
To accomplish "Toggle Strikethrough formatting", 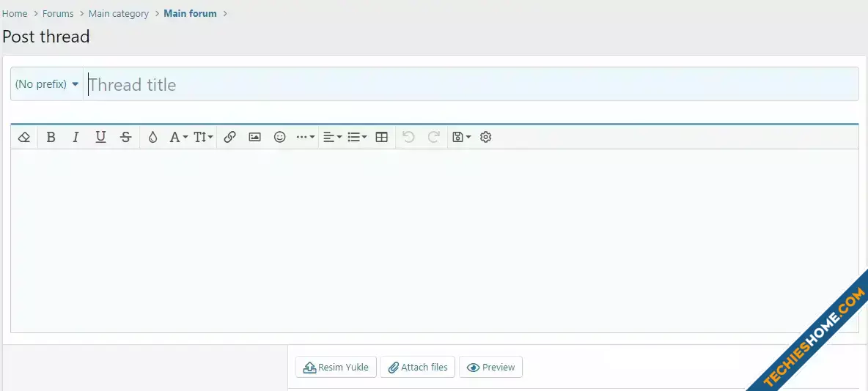I will 125,137.
